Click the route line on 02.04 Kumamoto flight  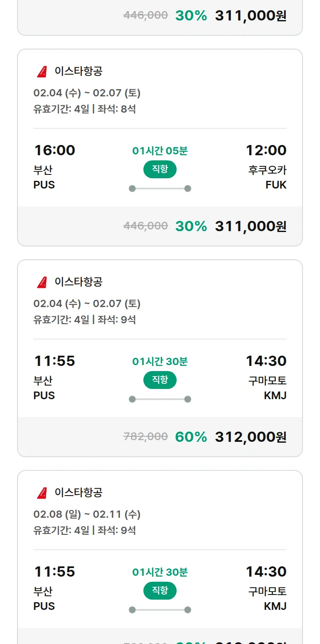click(x=160, y=399)
